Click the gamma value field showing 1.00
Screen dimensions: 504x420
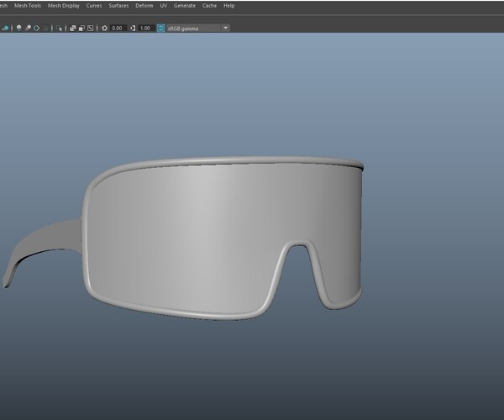coord(146,29)
